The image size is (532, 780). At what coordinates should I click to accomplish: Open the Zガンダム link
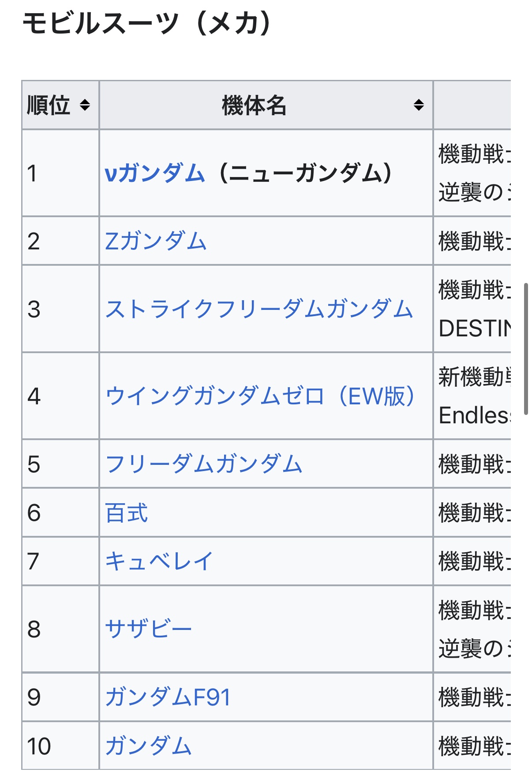tap(156, 241)
